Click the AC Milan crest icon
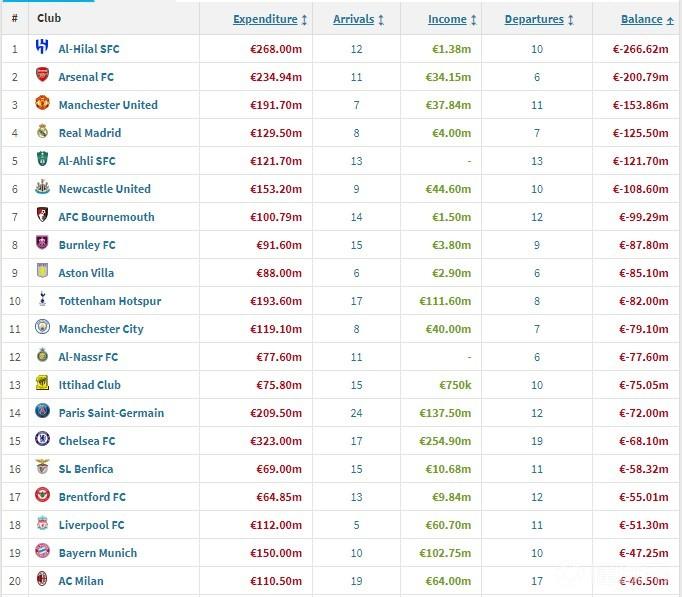682x597 pixels. pyautogui.click(x=42, y=580)
